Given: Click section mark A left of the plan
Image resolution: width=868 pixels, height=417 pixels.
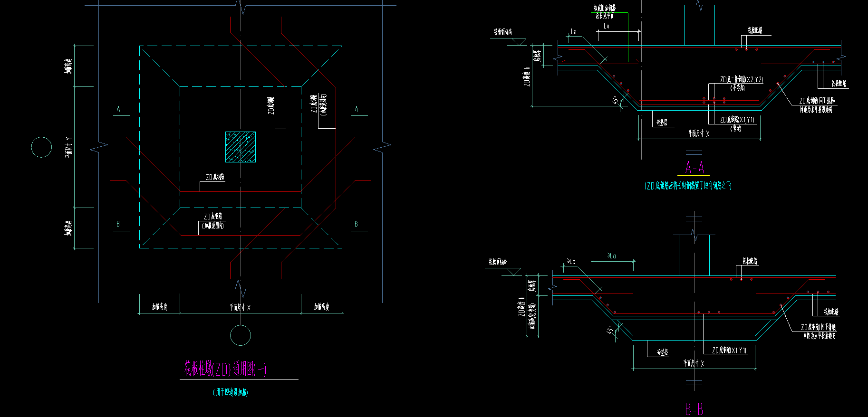Looking at the screenshot, I should [x=118, y=109].
